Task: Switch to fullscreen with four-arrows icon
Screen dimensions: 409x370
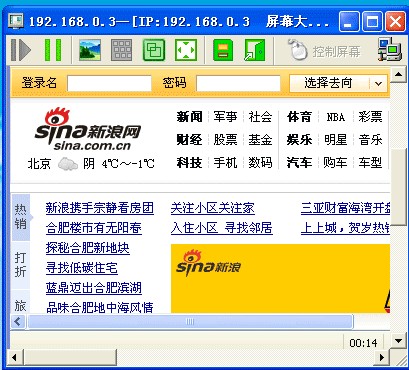Action: coord(186,50)
